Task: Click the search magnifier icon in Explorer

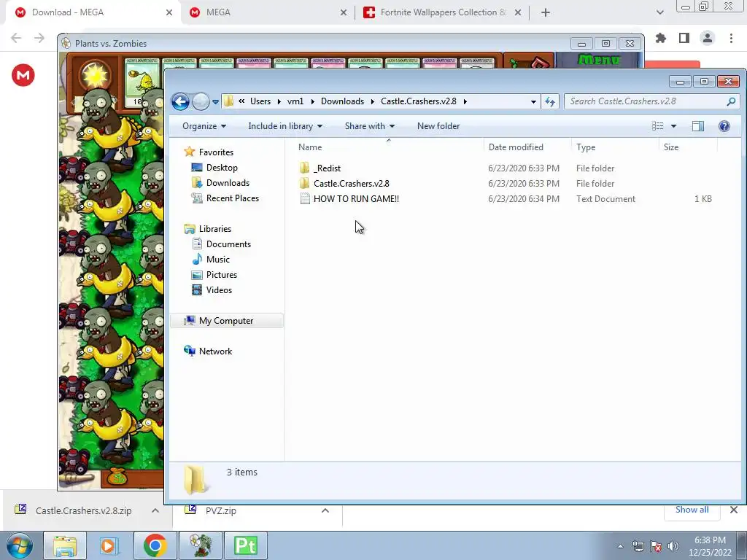Action: (731, 101)
